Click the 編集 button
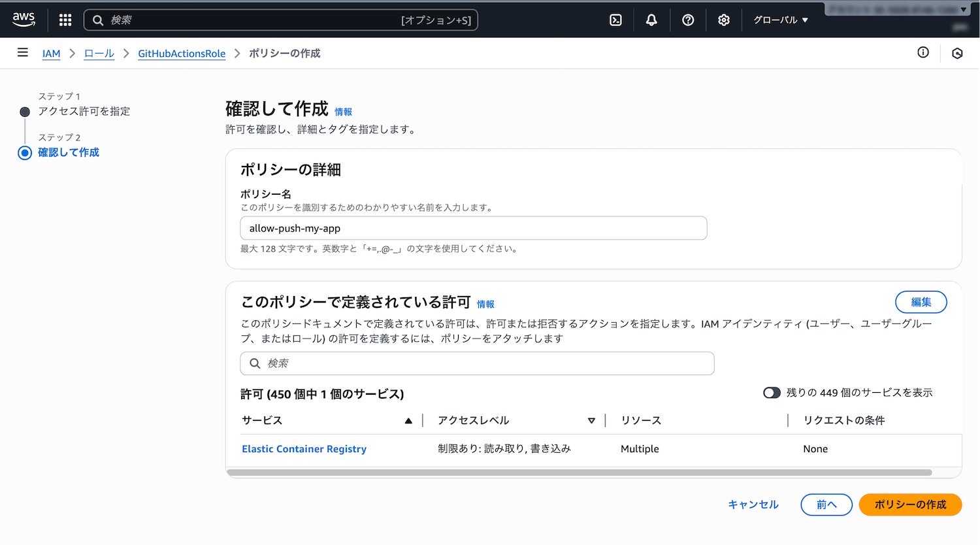Viewport: 980px width, 545px height. [921, 302]
